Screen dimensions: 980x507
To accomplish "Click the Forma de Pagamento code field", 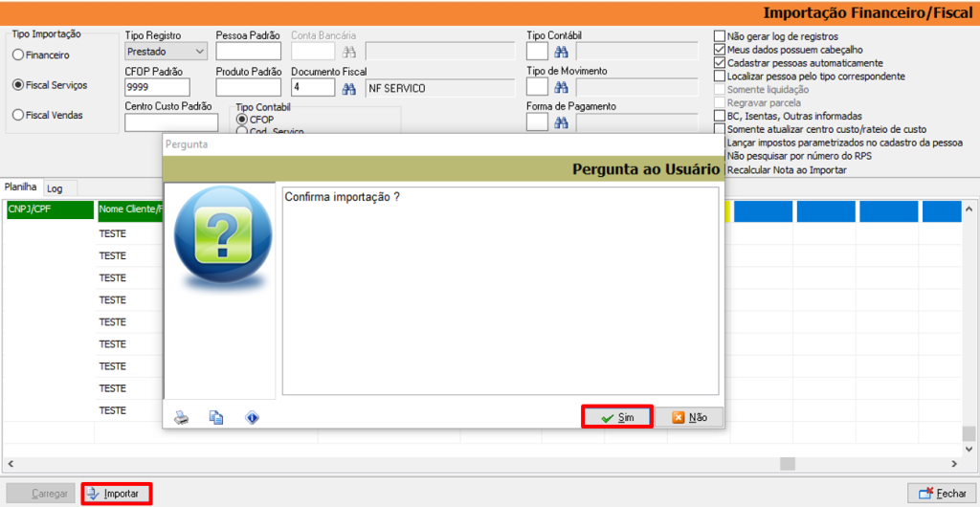I will tap(538, 122).
